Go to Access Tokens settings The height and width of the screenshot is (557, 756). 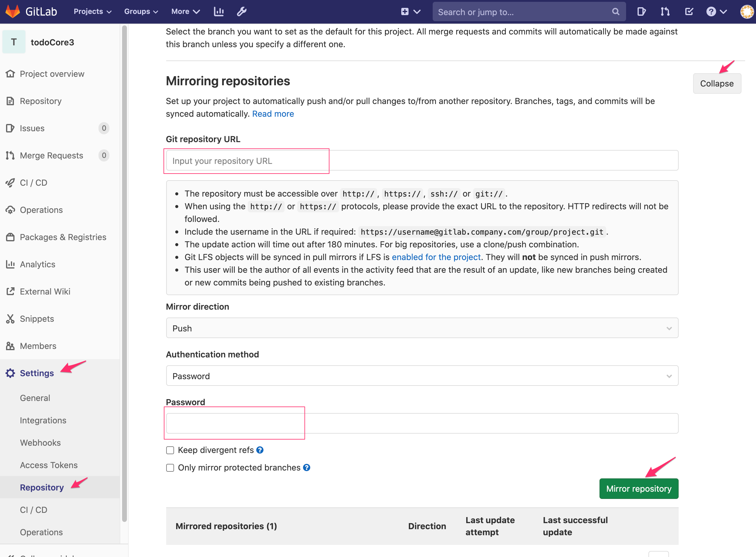pos(49,465)
